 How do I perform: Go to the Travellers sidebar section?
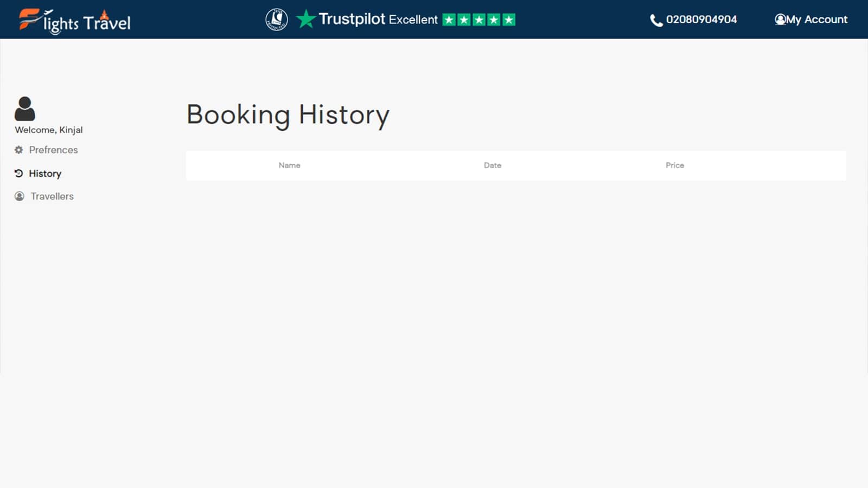coord(52,196)
